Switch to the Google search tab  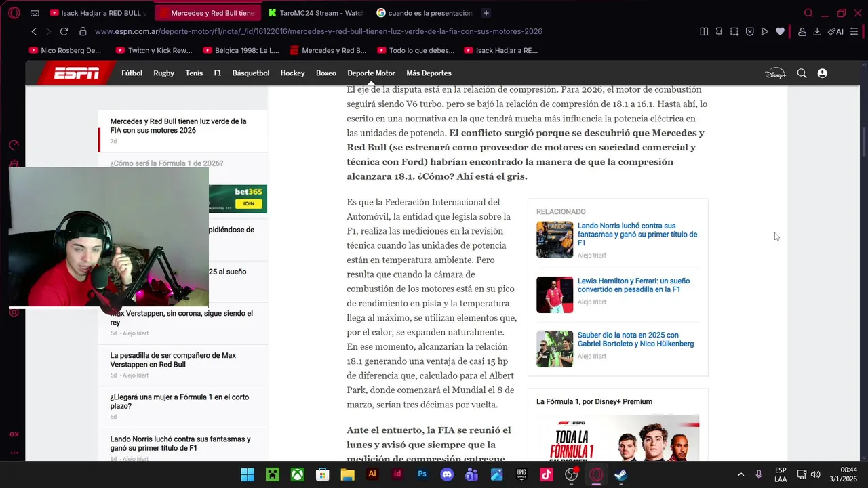[424, 13]
